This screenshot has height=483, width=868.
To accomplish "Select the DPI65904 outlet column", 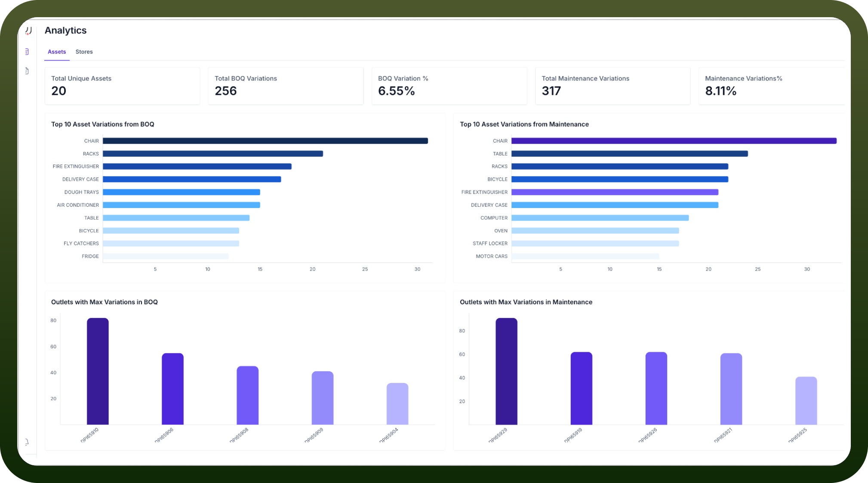I will [397, 404].
